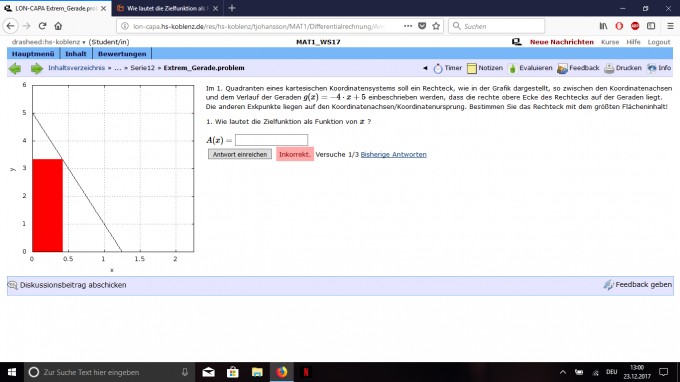Click Adblock extension icon

click(635, 26)
